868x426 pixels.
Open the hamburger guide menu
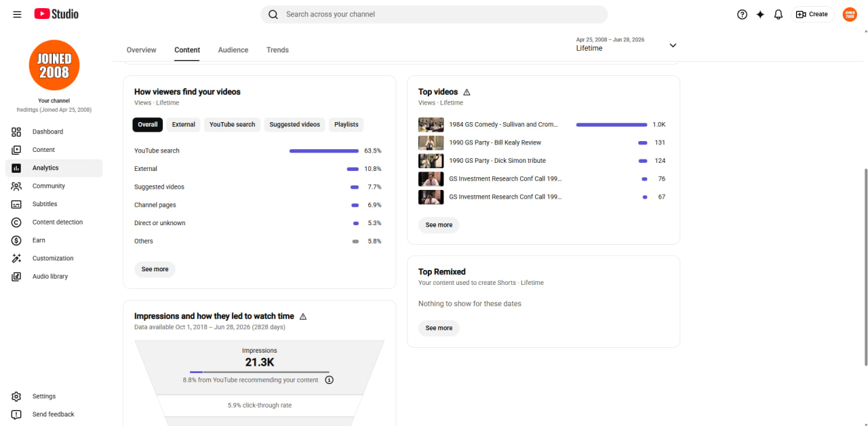pos(17,14)
